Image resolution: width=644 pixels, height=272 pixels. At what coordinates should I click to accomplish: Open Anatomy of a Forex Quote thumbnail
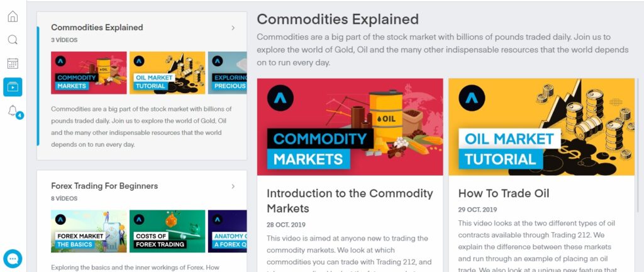tap(227, 231)
